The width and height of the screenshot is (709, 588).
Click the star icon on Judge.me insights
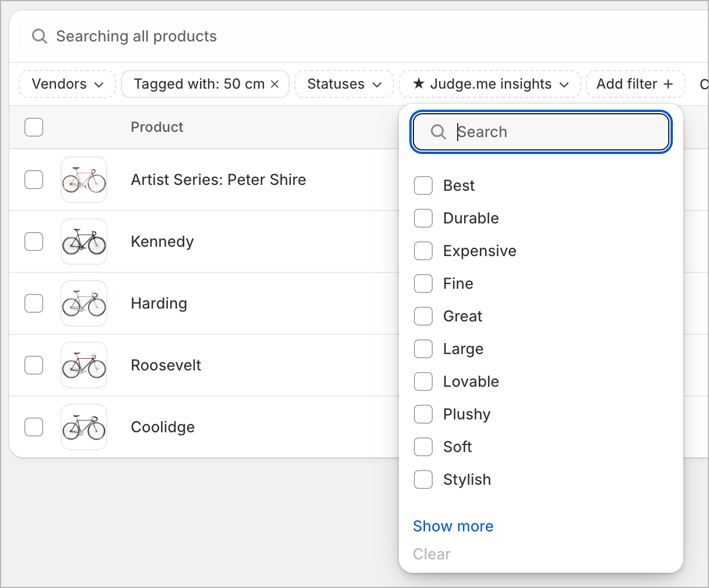pyautogui.click(x=419, y=84)
